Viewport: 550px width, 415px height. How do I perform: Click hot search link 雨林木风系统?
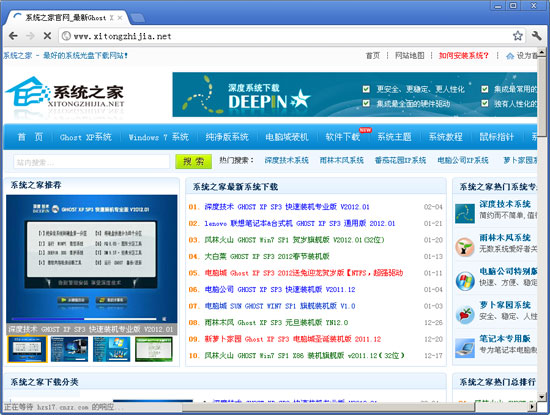point(342,161)
